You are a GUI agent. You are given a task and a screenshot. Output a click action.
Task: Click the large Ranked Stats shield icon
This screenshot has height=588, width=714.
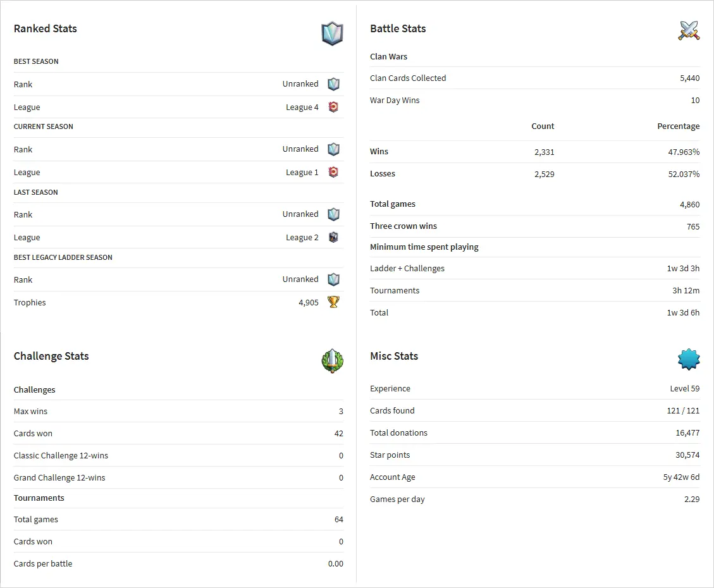(332, 33)
